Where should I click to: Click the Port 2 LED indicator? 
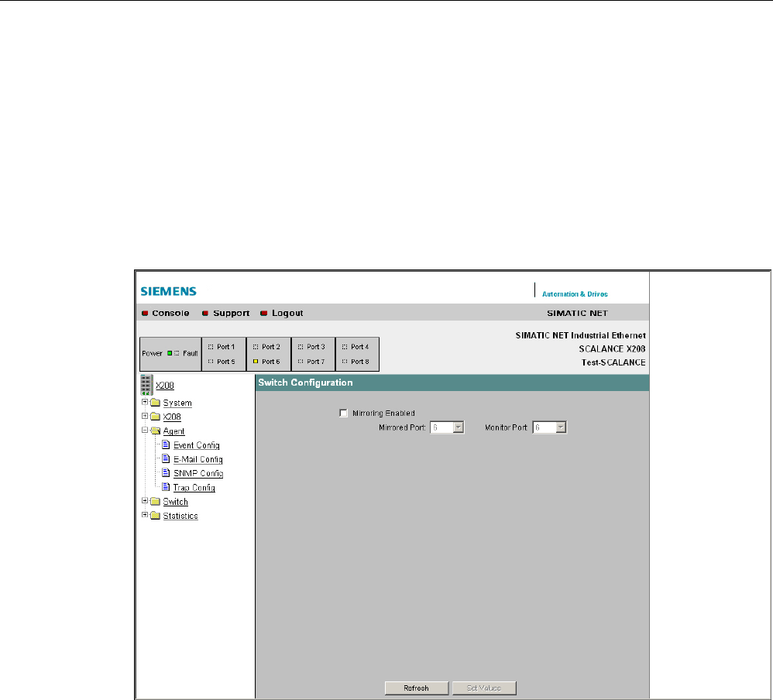pos(256,347)
